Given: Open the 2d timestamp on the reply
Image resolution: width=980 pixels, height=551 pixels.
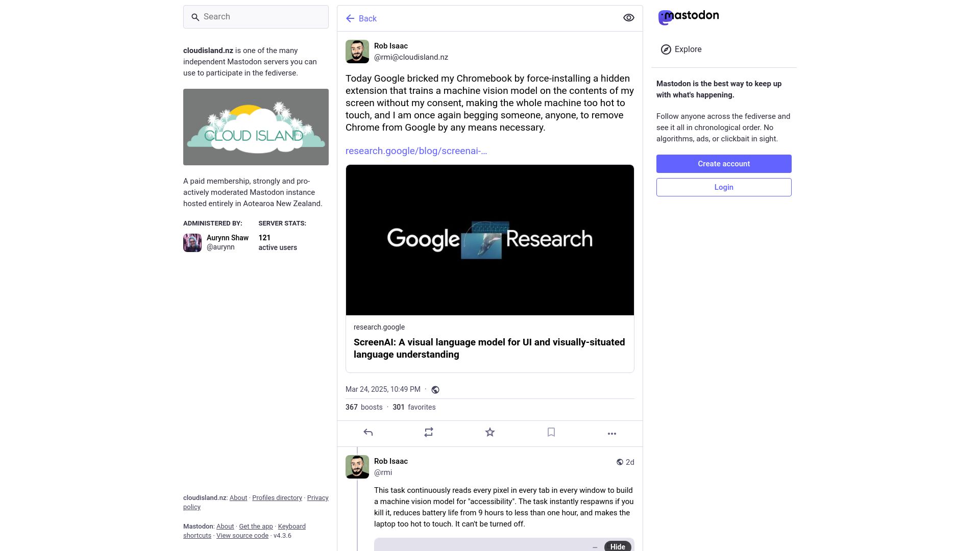Looking at the screenshot, I should pos(630,462).
